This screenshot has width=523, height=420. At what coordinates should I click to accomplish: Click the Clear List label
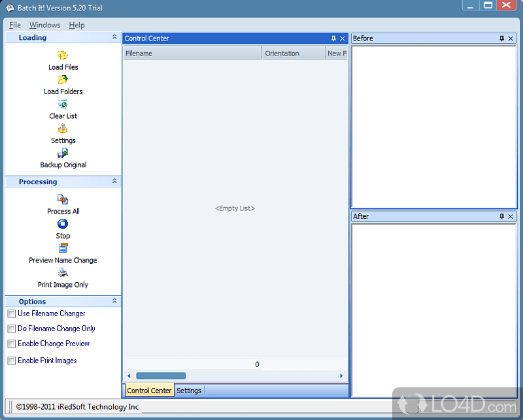[x=63, y=116]
